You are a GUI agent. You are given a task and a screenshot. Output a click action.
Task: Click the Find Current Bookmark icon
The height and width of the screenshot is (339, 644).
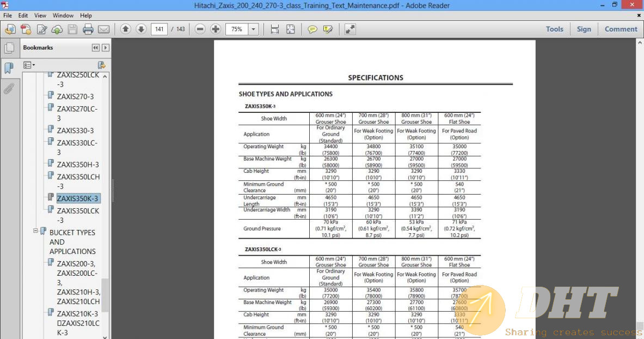tap(101, 65)
